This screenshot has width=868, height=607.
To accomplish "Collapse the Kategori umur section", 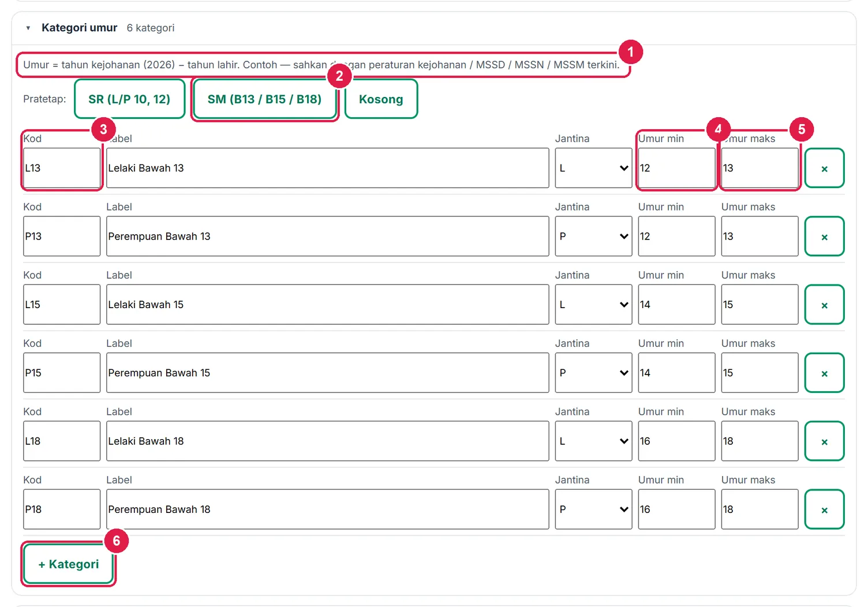I will [x=28, y=28].
